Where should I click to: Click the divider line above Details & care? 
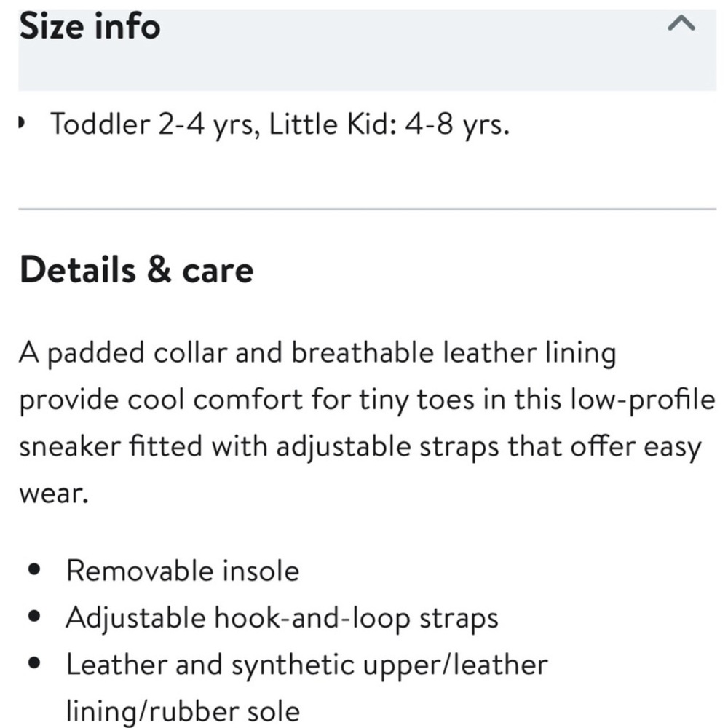(x=367, y=210)
